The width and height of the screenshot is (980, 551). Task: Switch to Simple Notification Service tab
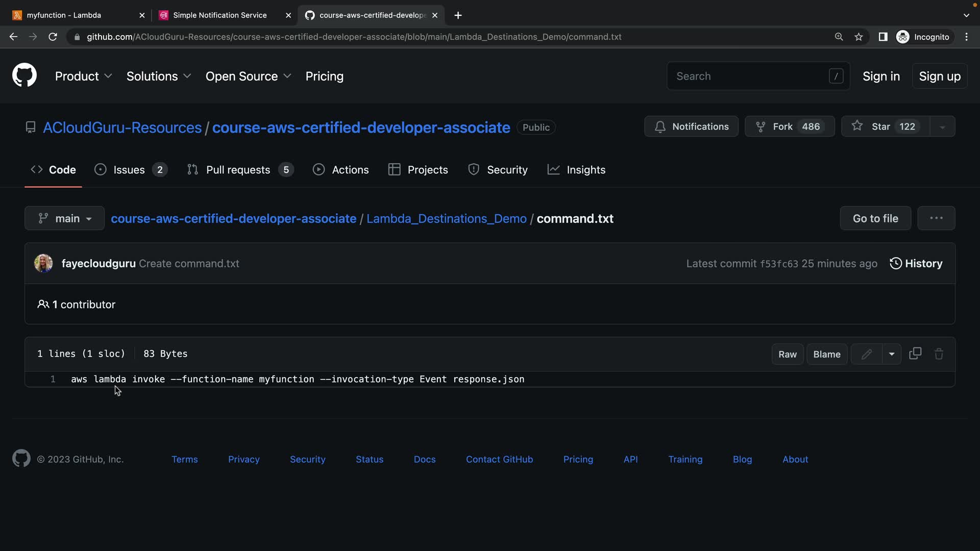point(219,15)
